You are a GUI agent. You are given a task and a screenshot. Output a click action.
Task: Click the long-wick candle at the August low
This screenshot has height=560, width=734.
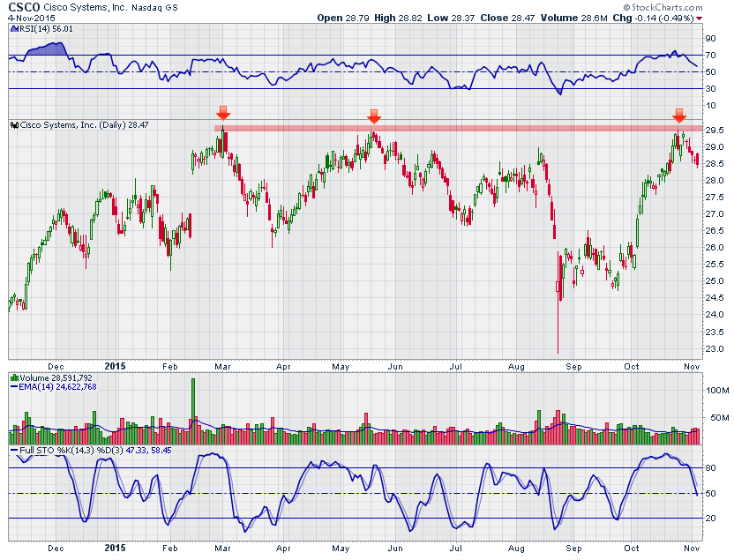558,303
